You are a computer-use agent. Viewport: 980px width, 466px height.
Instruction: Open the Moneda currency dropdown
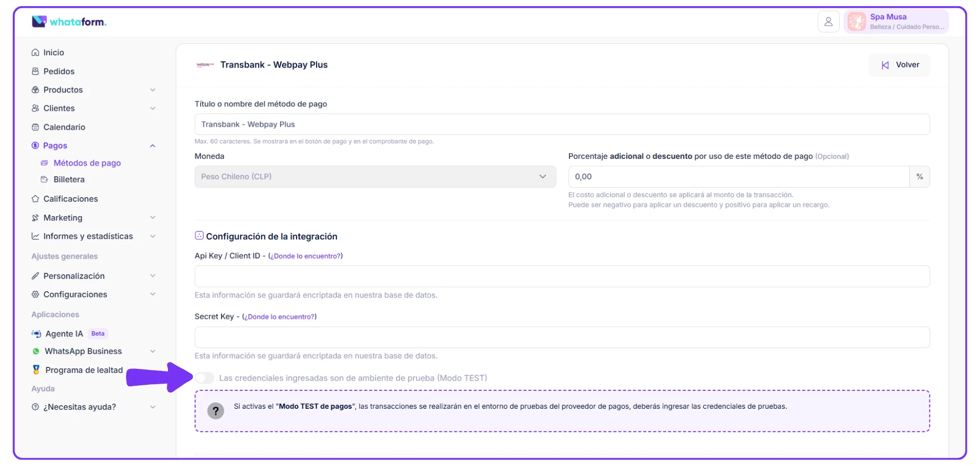[375, 177]
